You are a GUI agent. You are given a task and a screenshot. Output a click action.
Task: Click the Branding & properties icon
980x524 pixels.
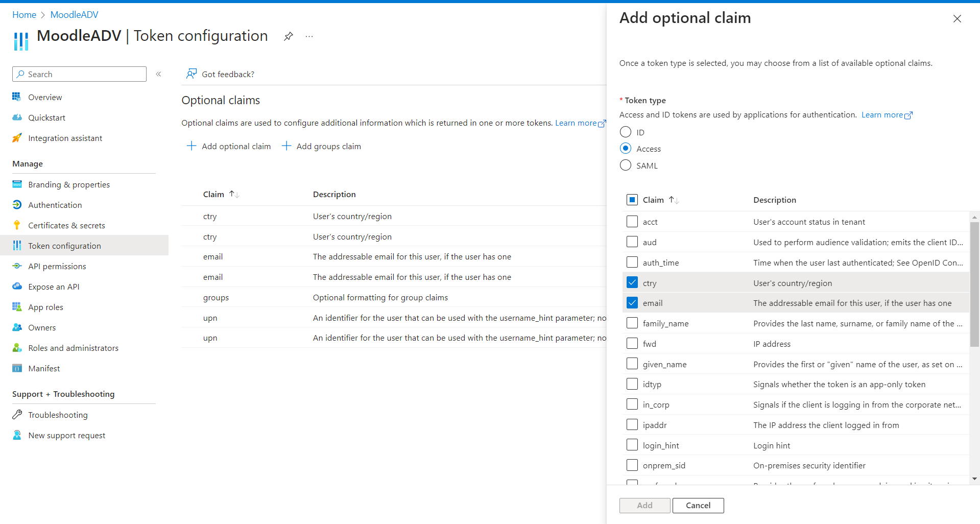pos(17,184)
